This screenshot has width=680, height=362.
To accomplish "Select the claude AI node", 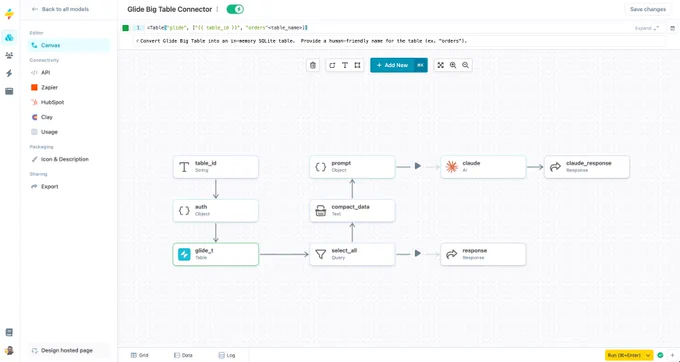I will (483, 166).
